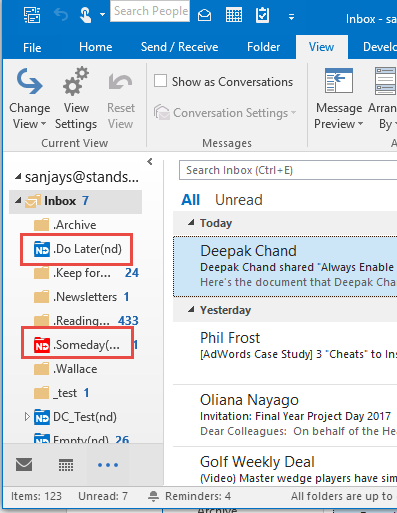The width and height of the screenshot is (397, 513).
Task: Open Conversation Settings dropdown
Action: tap(225, 113)
